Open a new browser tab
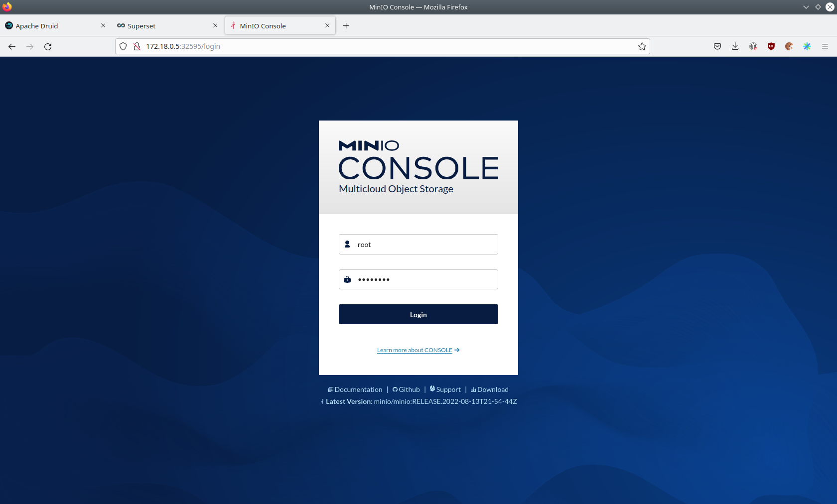The image size is (837, 504). (x=346, y=26)
